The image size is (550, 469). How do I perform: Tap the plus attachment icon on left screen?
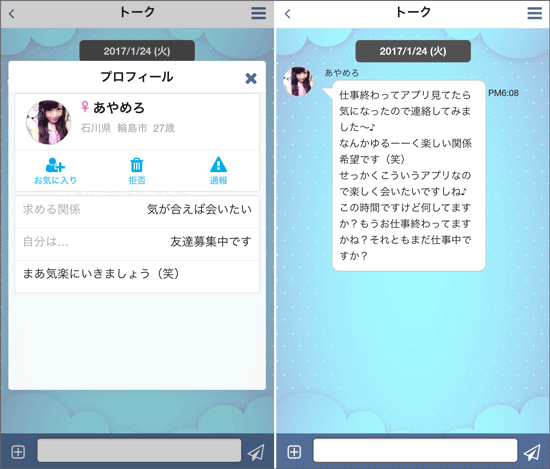tap(18, 452)
